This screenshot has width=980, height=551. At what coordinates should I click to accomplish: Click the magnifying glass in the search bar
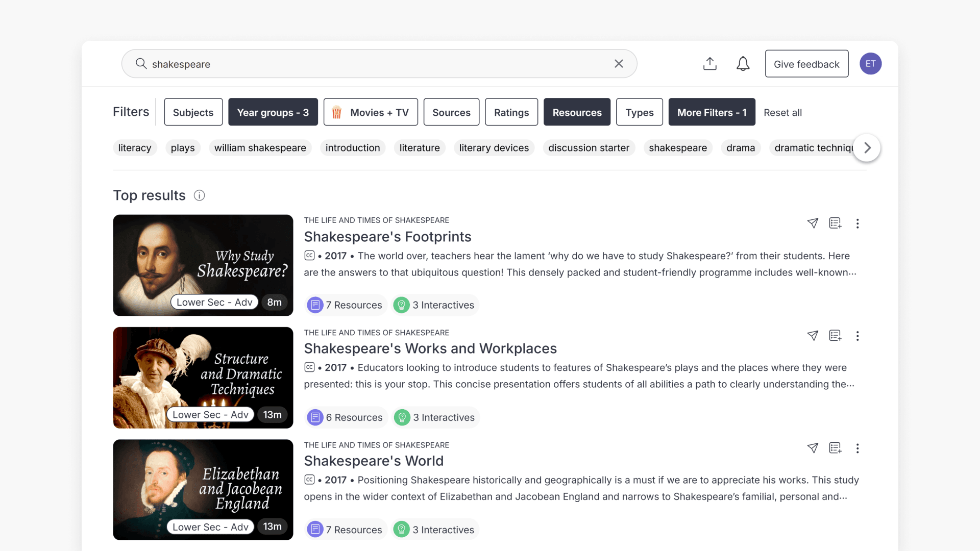[x=141, y=64]
